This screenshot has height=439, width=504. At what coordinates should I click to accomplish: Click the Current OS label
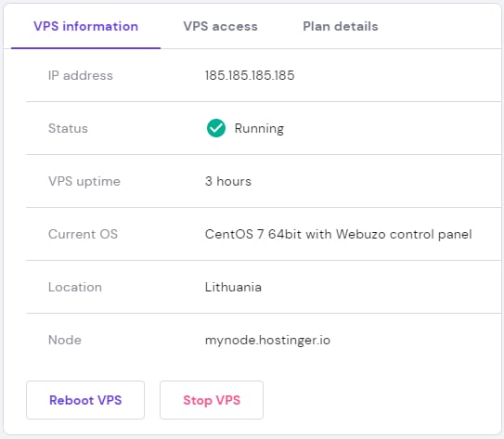coord(83,234)
